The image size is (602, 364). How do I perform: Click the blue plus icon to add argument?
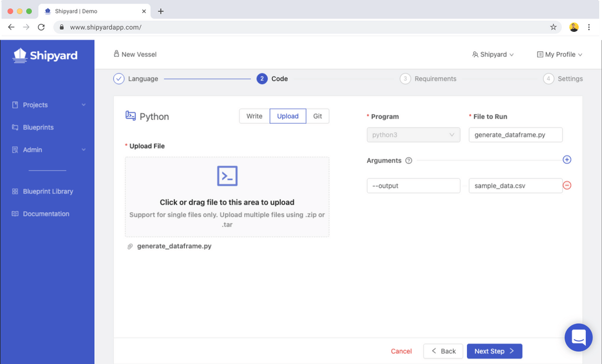567,160
